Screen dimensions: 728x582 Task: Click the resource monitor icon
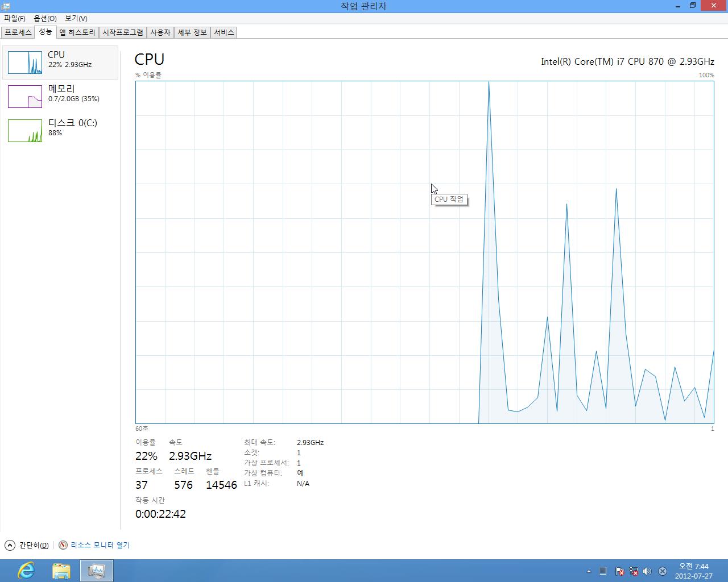(63, 545)
